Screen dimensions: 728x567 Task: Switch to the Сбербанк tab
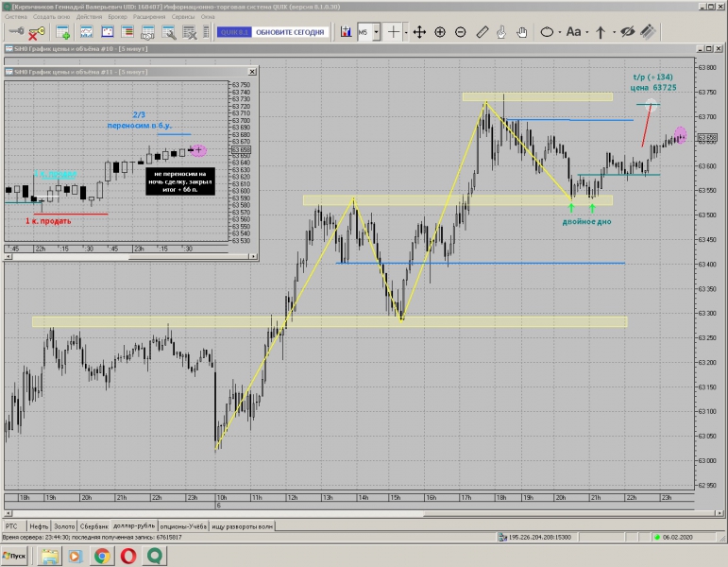pyautogui.click(x=93, y=526)
